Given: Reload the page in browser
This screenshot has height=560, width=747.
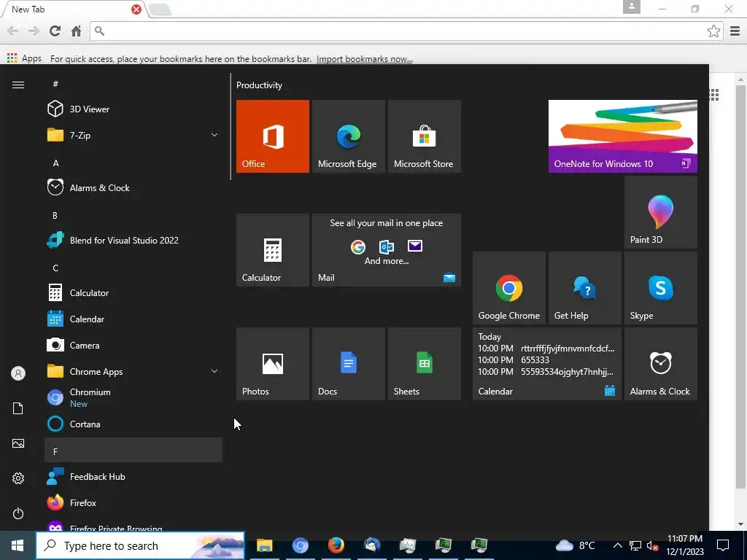Looking at the screenshot, I should 55,31.
